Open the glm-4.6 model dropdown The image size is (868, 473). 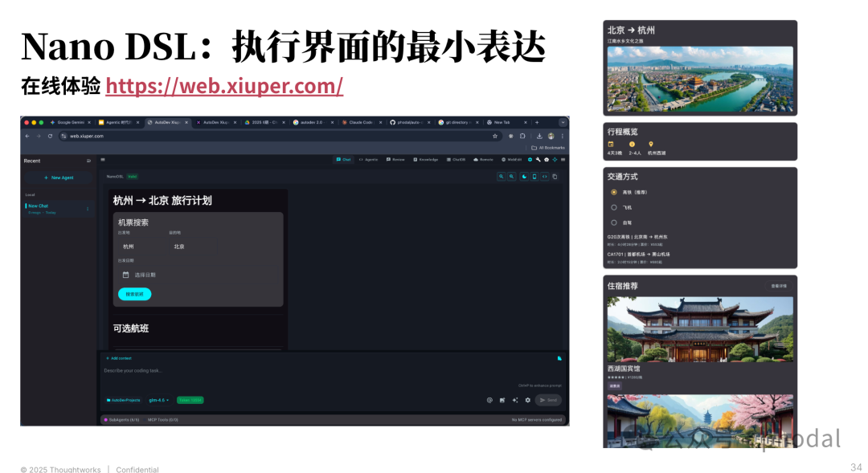click(158, 399)
